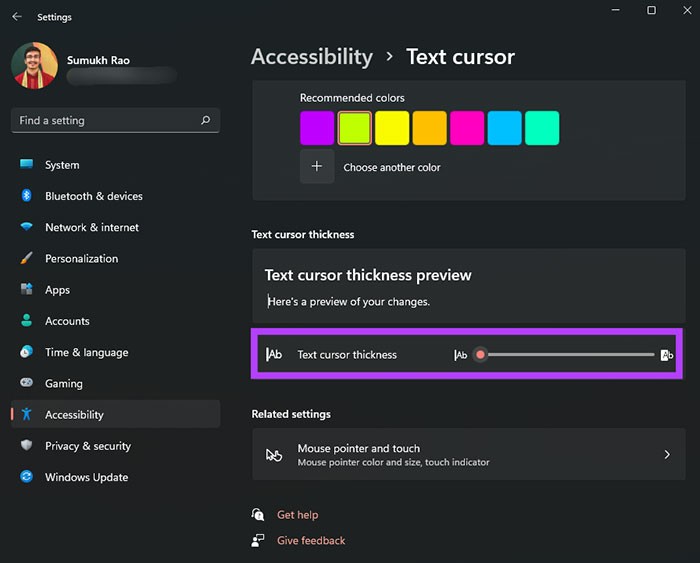Pick the purple recommended color swatch
Image resolution: width=700 pixels, height=563 pixels.
(317, 128)
